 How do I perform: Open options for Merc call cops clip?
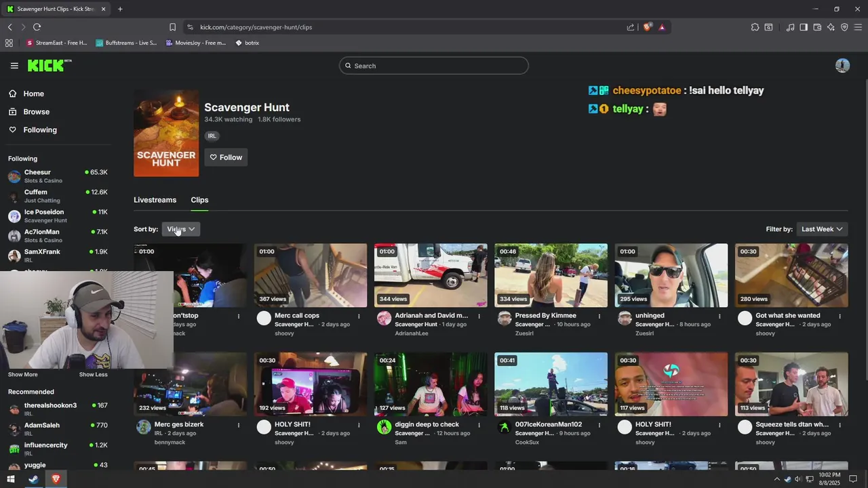tap(359, 316)
